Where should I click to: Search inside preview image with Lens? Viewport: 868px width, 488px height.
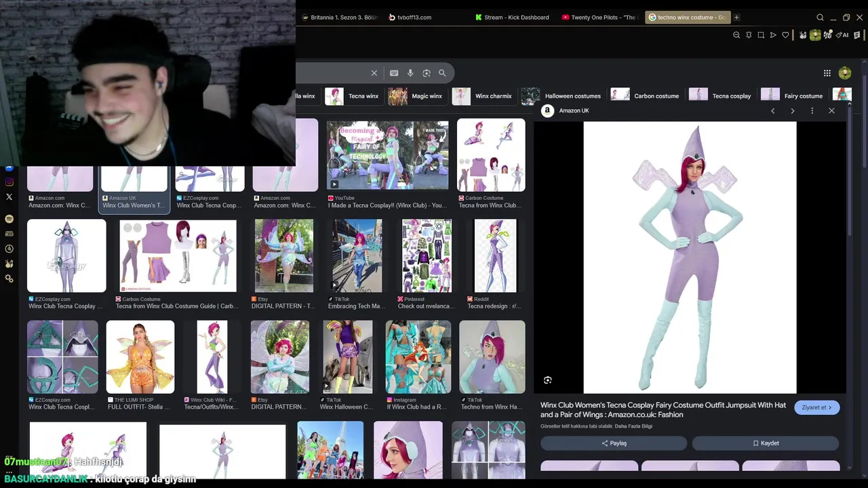pos(548,380)
